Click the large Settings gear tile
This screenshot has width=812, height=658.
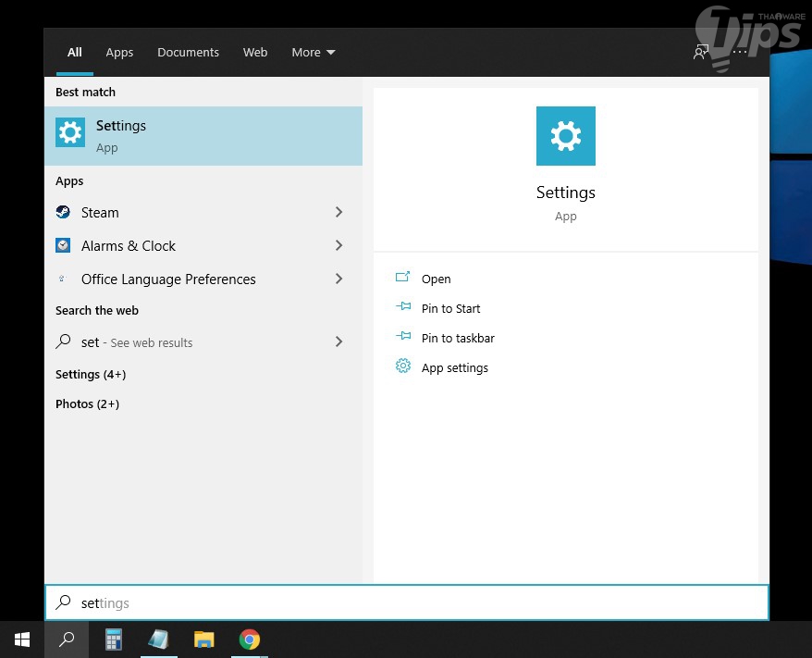pyautogui.click(x=565, y=136)
